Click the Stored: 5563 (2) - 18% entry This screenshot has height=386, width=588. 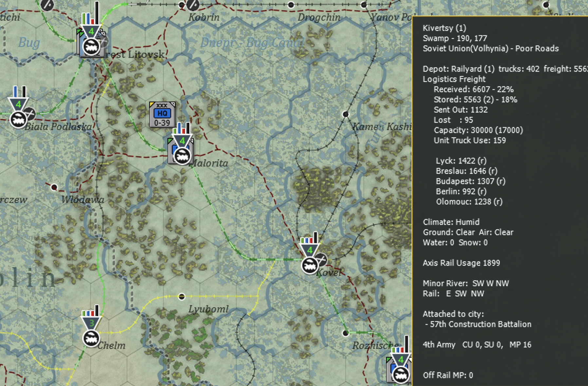coord(475,99)
